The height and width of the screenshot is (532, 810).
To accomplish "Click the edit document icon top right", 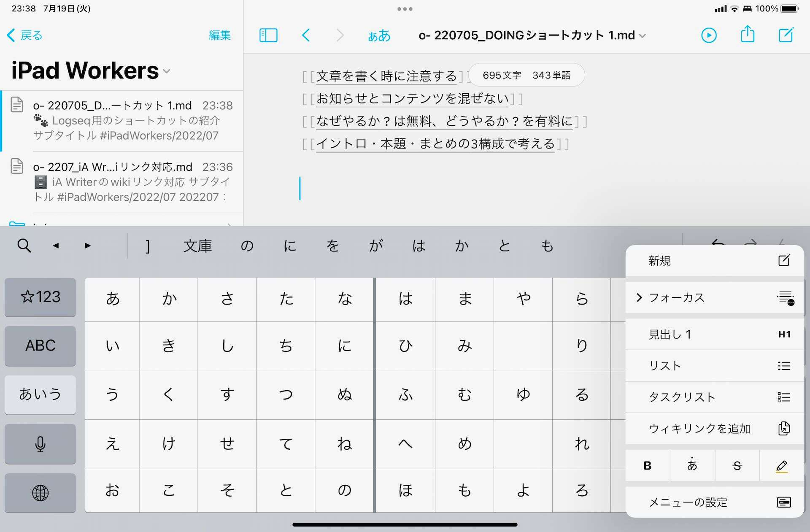I will pos(787,35).
